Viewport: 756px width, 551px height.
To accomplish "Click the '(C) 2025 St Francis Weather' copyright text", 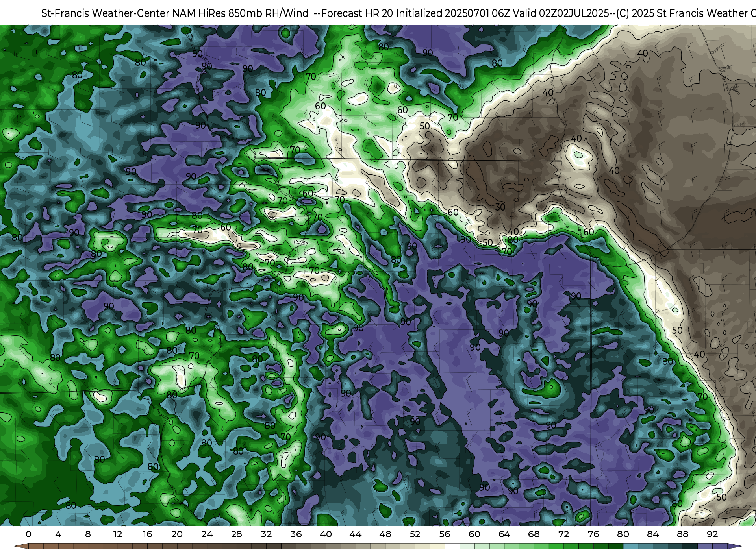I will coord(682,13).
